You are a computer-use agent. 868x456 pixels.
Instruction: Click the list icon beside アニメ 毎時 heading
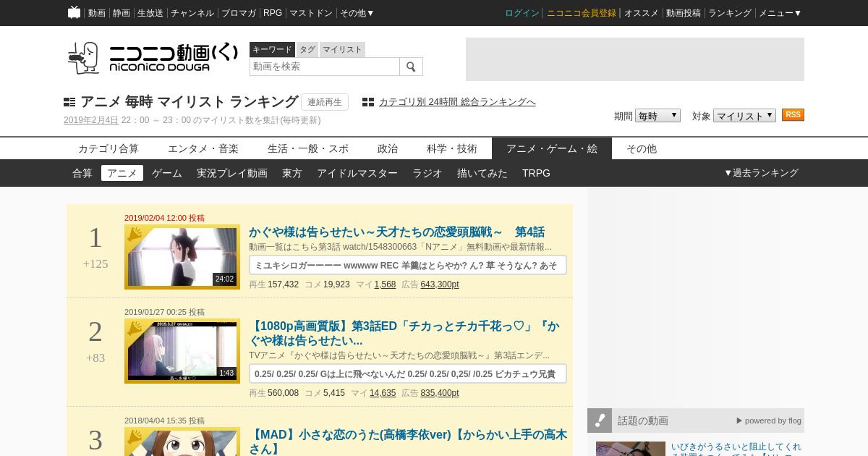69,102
